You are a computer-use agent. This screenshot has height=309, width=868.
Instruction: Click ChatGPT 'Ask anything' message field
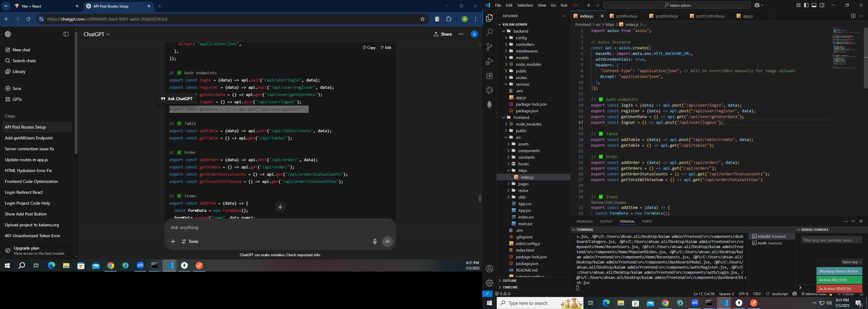[x=280, y=228]
